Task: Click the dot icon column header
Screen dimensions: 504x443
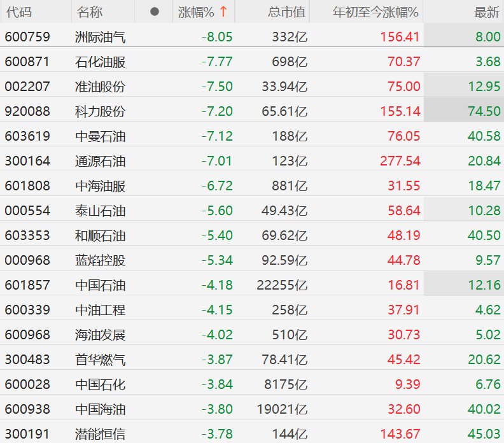Action: tap(154, 12)
